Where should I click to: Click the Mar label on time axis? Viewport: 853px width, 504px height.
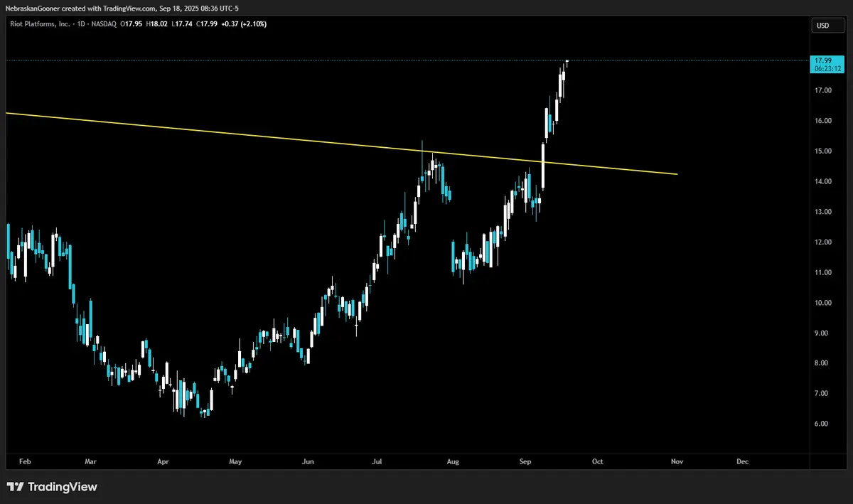(90, 461)
